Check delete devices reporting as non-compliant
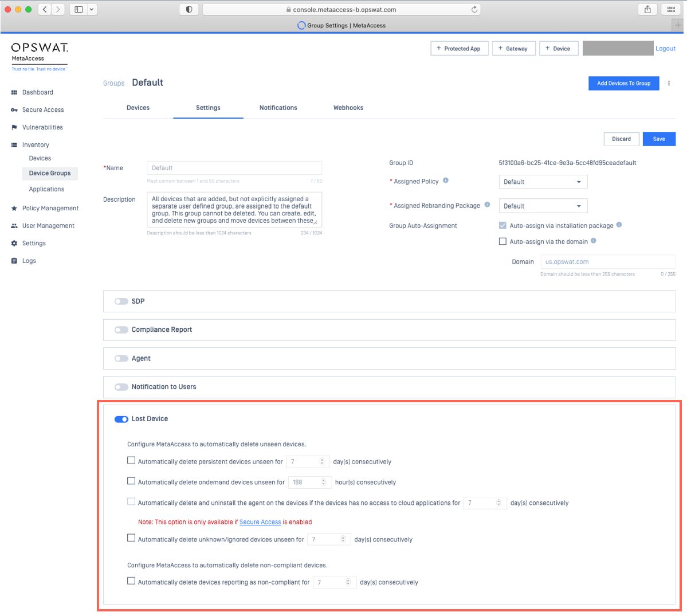The image size is (687, 616). pyautogui.click(x=131, y=581)
